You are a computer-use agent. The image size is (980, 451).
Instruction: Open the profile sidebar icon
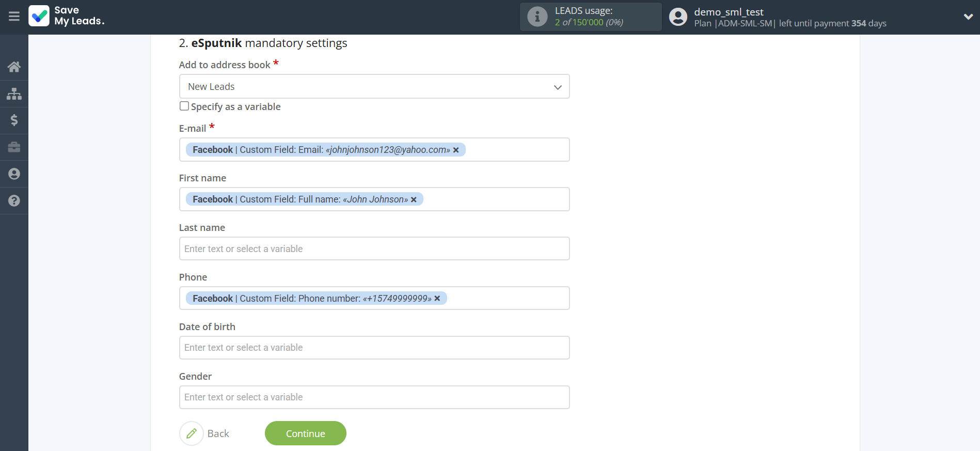14,174
